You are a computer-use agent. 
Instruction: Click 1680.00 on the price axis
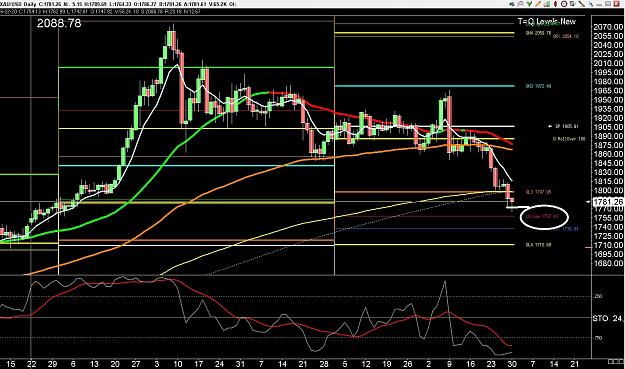tap(608, 263)
